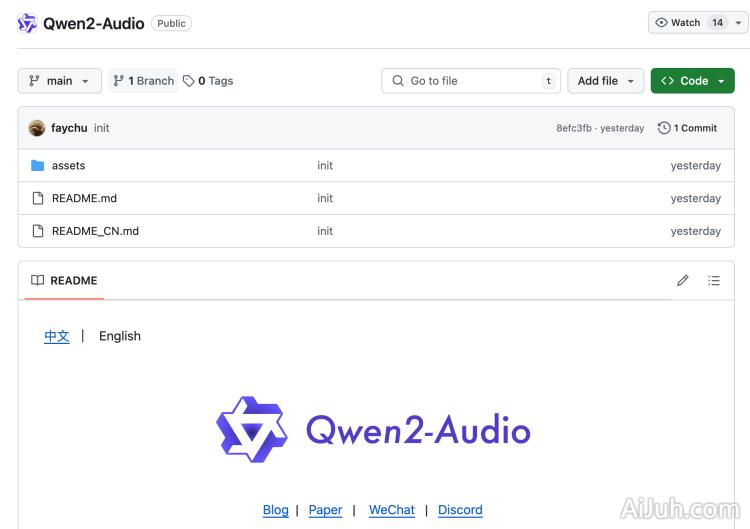Click the README.md file icon
Screen dimensions: 750x529
37,198
